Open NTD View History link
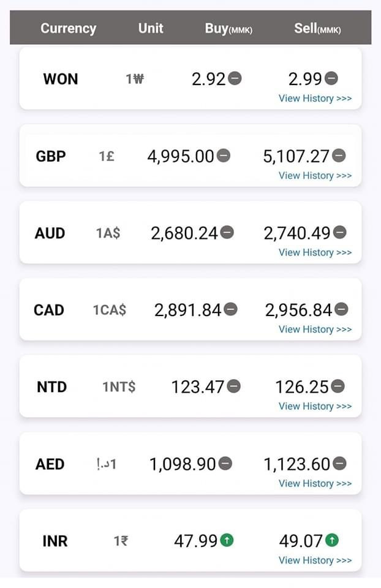The width and height of the screenshot is (381, 588). [x=315, y=406]
